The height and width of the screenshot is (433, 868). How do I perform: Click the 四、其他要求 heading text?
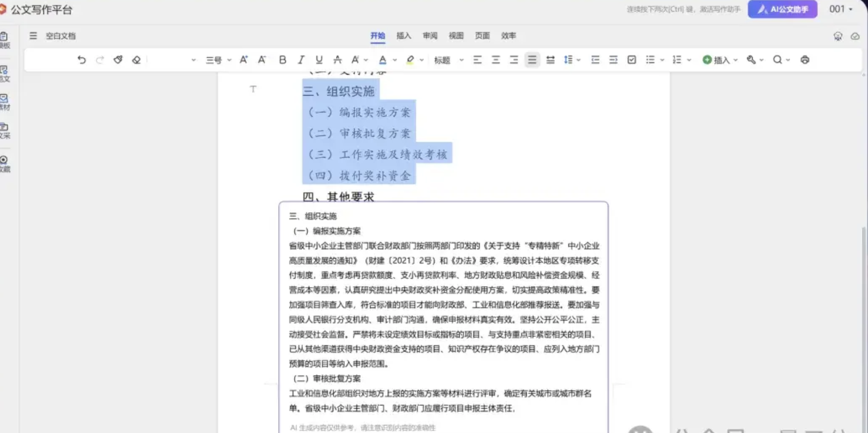point(338,197)
